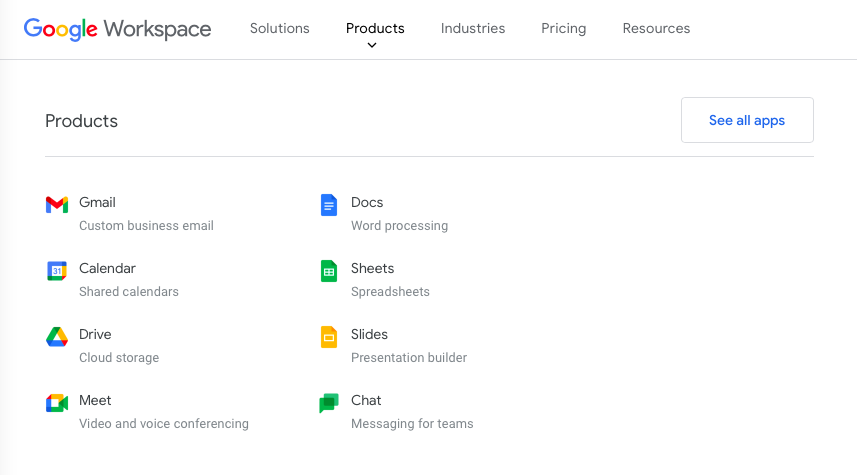The image size is (857, 475).
Task: Select the Products menu item
Action: coord(375,28)
